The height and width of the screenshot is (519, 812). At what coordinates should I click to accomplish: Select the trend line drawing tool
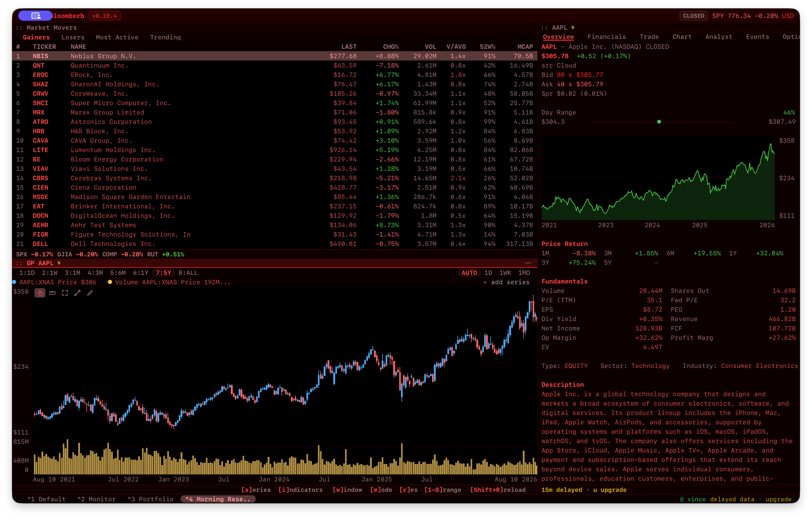point(77,293)
